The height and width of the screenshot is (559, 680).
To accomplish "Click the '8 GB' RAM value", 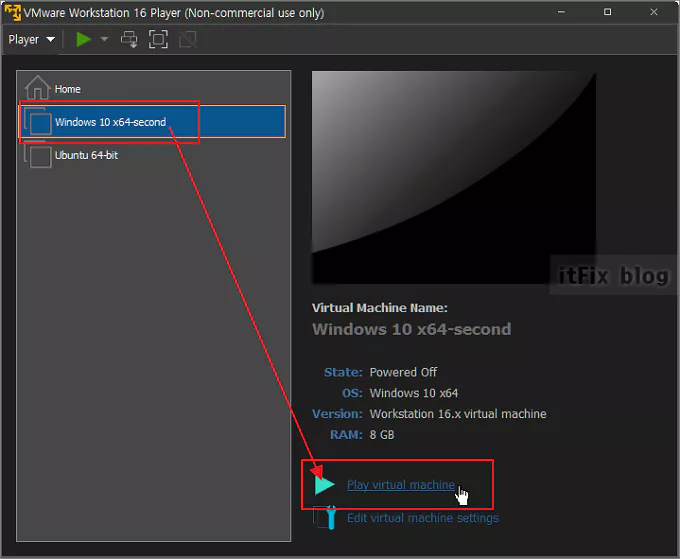I will pos(382,435).
